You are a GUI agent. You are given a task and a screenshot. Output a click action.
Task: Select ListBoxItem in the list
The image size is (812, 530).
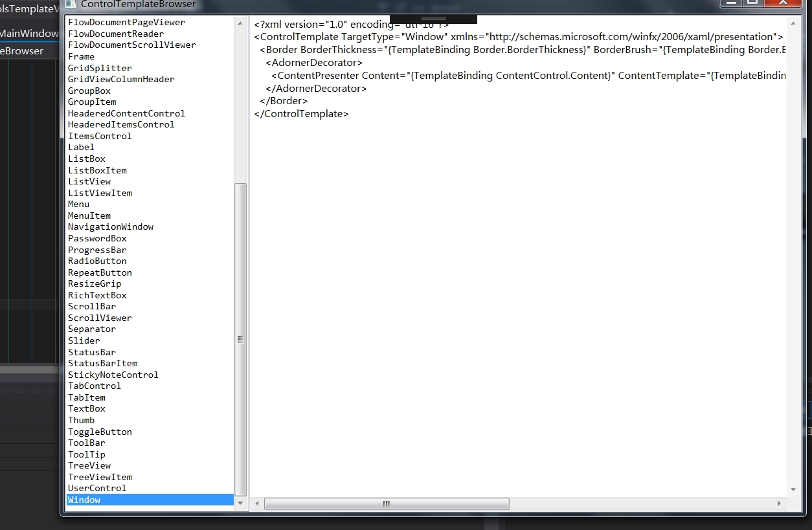[x=150, y=170]
